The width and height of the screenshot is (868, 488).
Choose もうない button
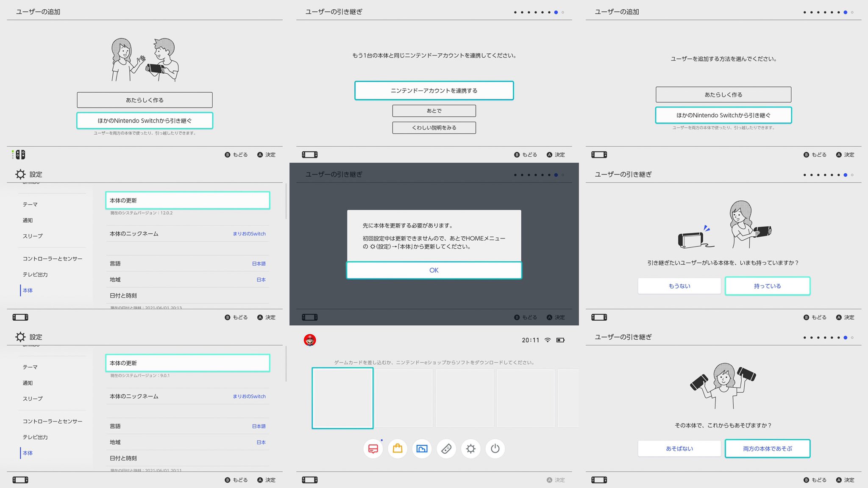(x=679, y=286)
